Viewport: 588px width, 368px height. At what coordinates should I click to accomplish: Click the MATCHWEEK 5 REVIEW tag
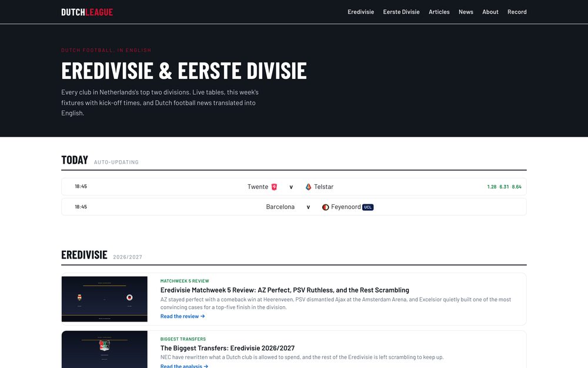coord(185,281)
